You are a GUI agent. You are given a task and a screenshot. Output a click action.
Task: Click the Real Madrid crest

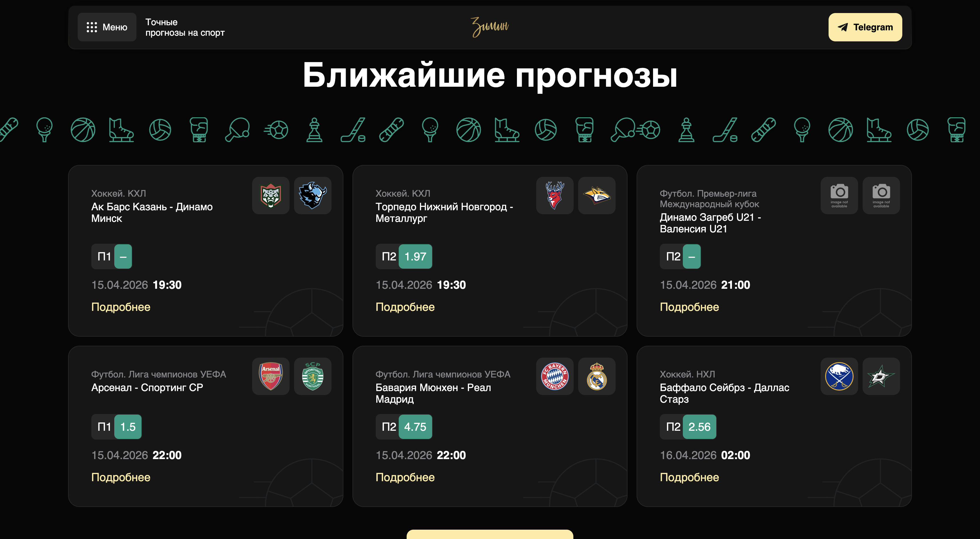[x=597, y=376]
